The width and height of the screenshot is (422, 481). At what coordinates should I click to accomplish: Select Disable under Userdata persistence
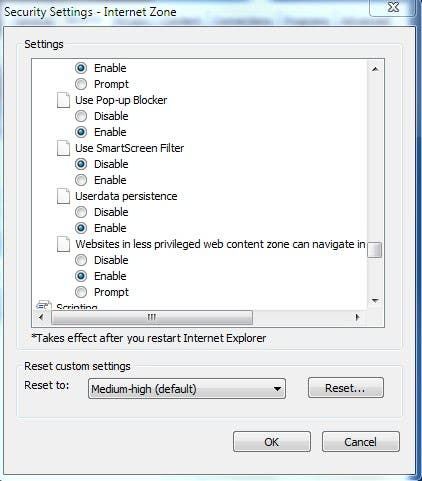tap(81, 212)
